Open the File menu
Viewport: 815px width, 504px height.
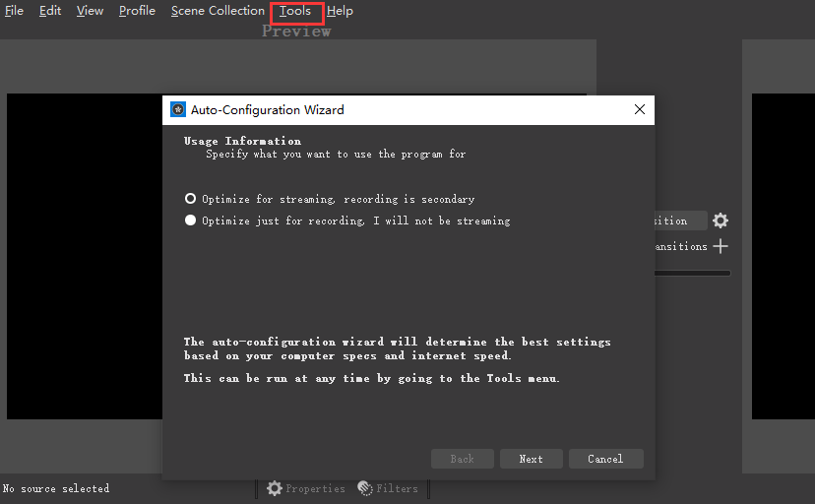click(x=14, y=11)
